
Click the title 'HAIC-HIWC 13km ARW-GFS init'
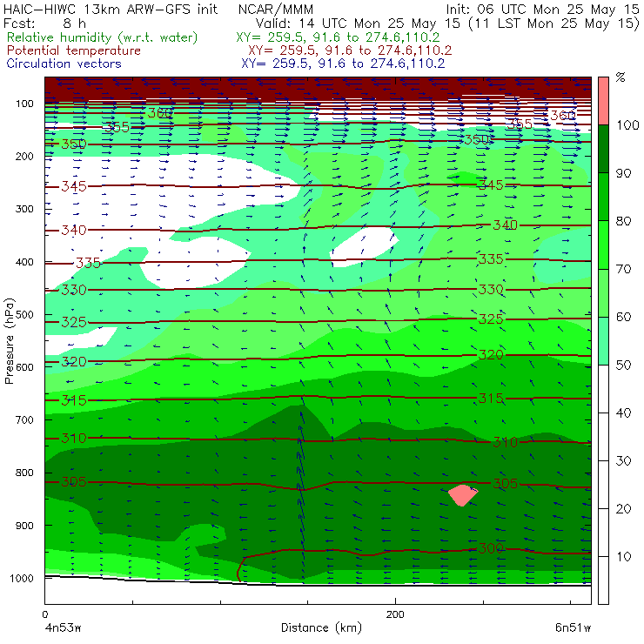[111, 9]
